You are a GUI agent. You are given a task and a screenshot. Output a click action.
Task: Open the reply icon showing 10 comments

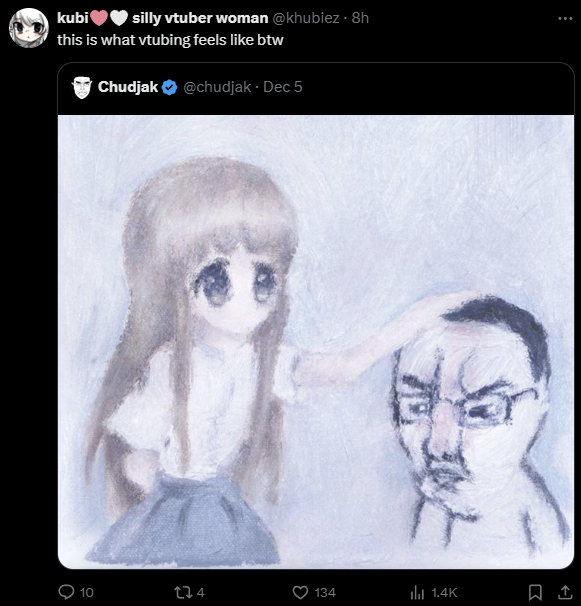tap(66, 592)
